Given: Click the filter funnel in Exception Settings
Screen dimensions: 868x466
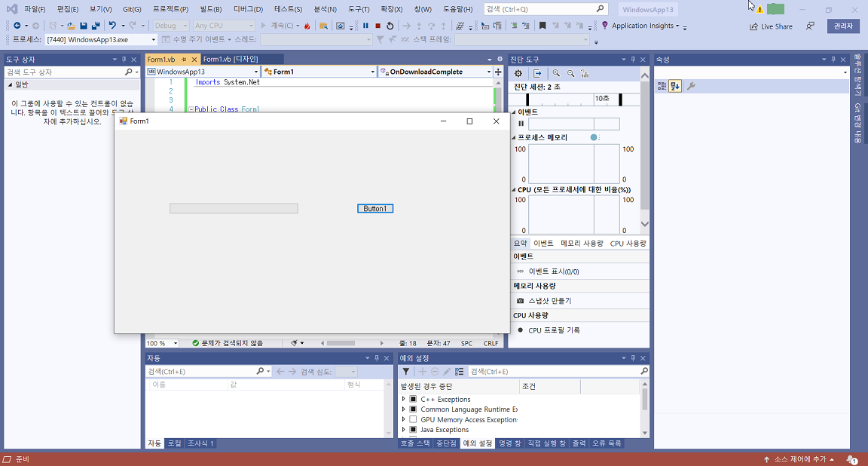Looking at the screenshot, I should 406,371.
